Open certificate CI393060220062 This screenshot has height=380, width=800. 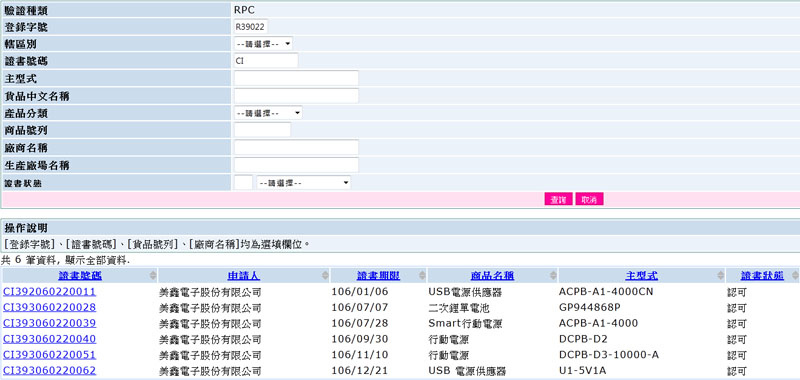(x=49, y=371)
